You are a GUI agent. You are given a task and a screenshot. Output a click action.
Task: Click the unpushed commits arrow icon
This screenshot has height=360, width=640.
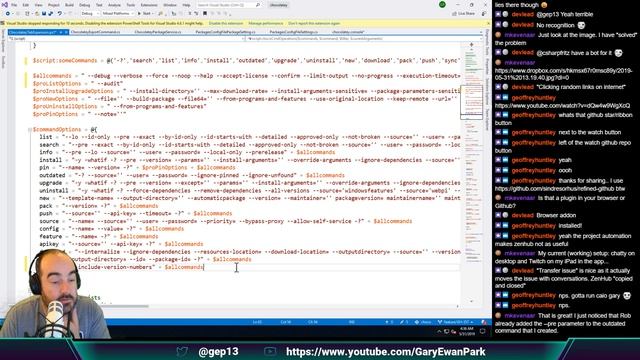coord(389,322)
